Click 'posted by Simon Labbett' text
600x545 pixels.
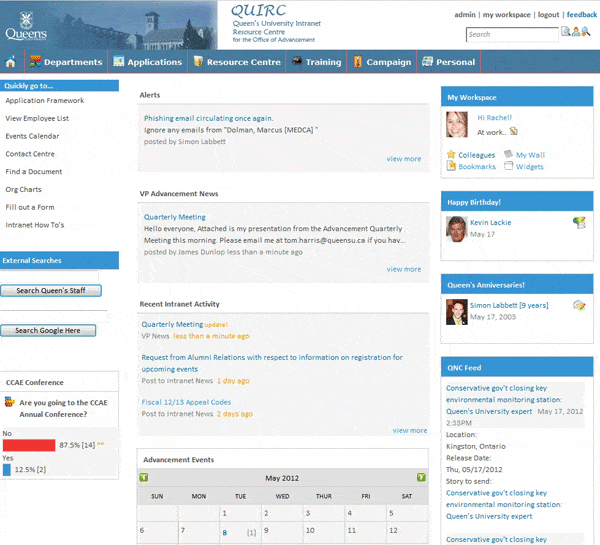184,142
